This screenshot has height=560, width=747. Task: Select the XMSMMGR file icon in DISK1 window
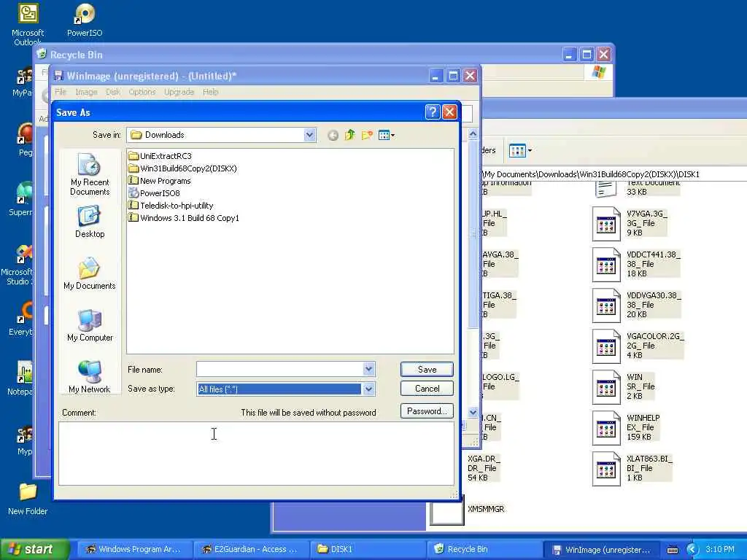click(x=447, y=510)
